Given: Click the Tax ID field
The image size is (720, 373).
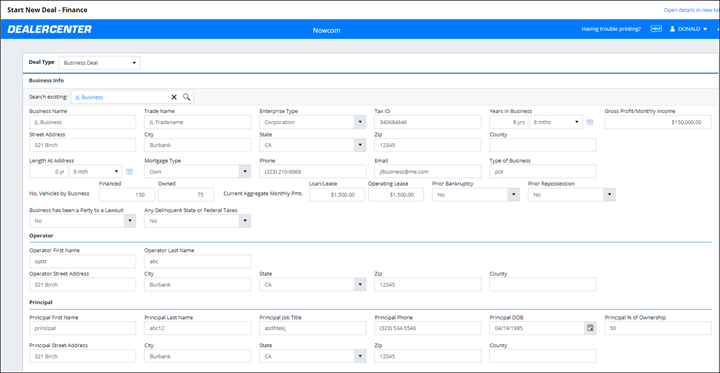Looking at the screenshot, I should coord(428,122).
